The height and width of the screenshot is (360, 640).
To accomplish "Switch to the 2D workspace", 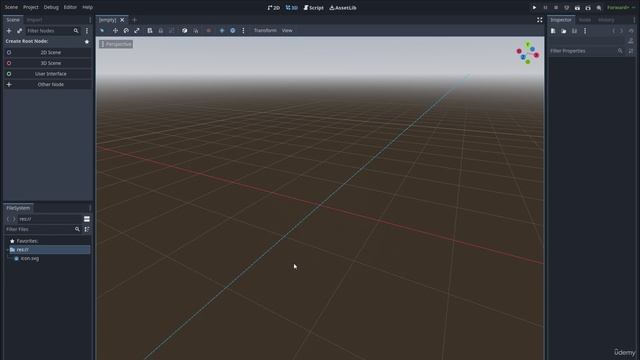I will [273, 7].
